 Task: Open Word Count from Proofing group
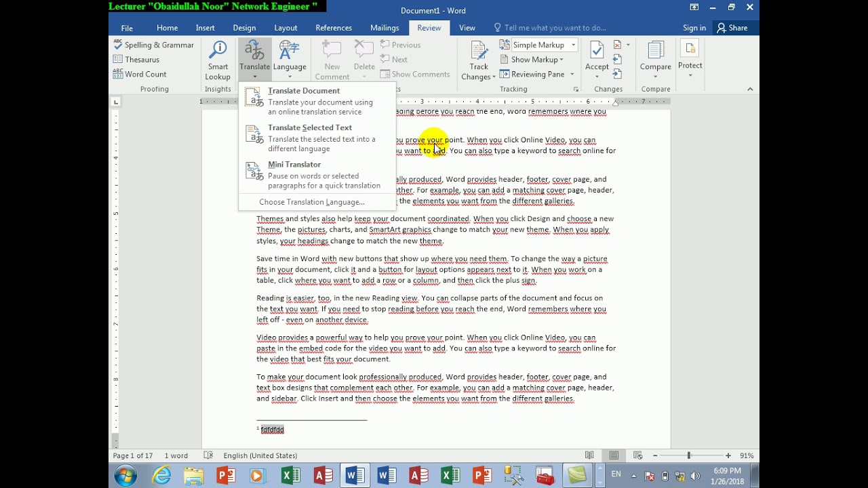click(x=140, y=75)
